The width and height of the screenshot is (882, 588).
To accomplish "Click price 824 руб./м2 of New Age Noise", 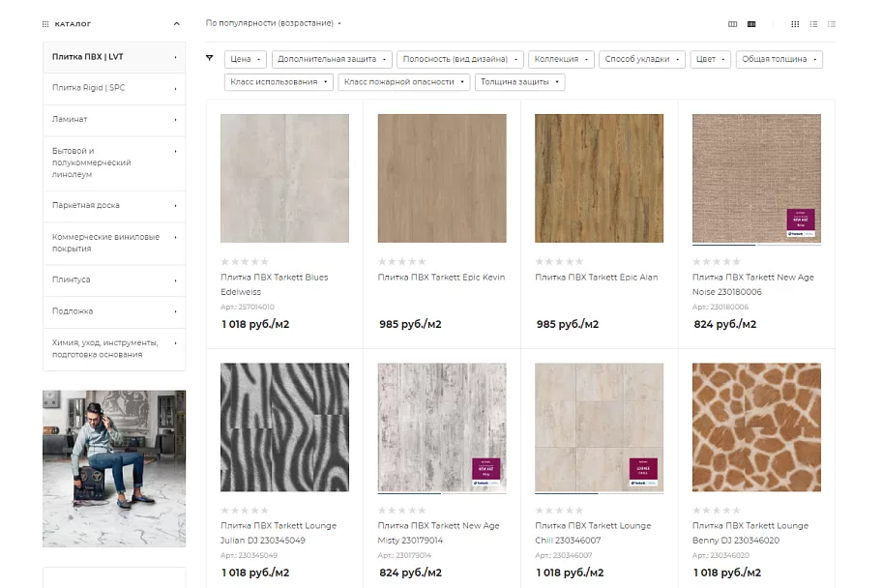I will [x=725, y=325].
